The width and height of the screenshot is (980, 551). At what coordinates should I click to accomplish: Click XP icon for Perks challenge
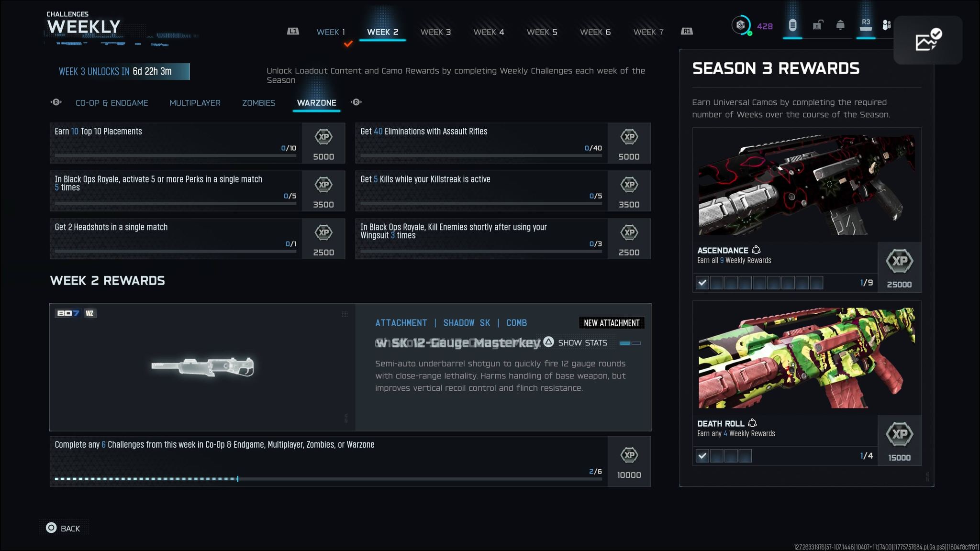tap(323, 185)
